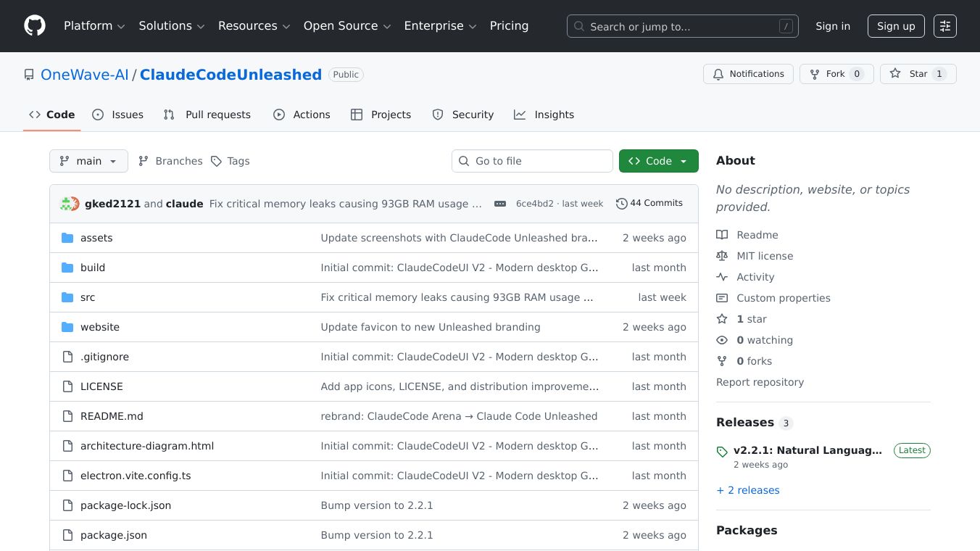
Task: Switch to the Pull requests tab
Action: pos(207,115)
